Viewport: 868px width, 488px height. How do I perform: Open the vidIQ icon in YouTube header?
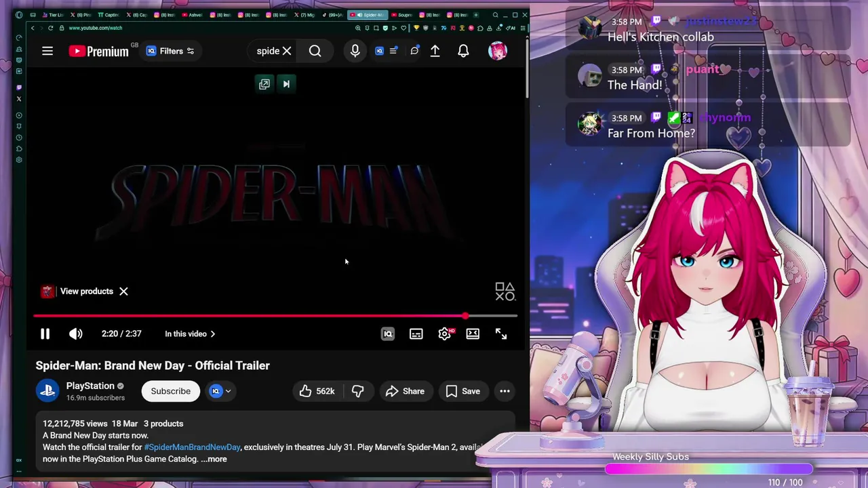point(379,51)
